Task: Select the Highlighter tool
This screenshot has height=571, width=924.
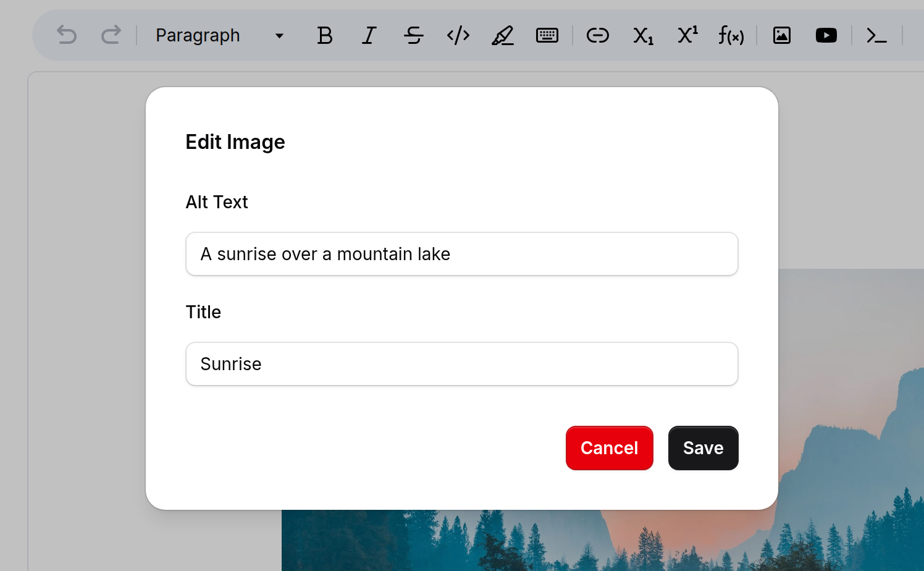Action: pyautogui.click(x=503, y=35)
